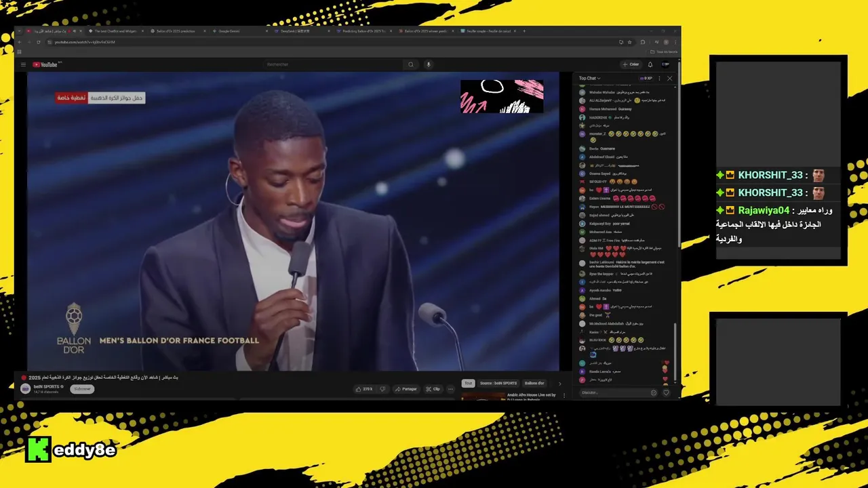This screenshot has height=488, width=868.
Task: Open the Arabic Afro House Live thumbnail
Action: click(484, 396)
